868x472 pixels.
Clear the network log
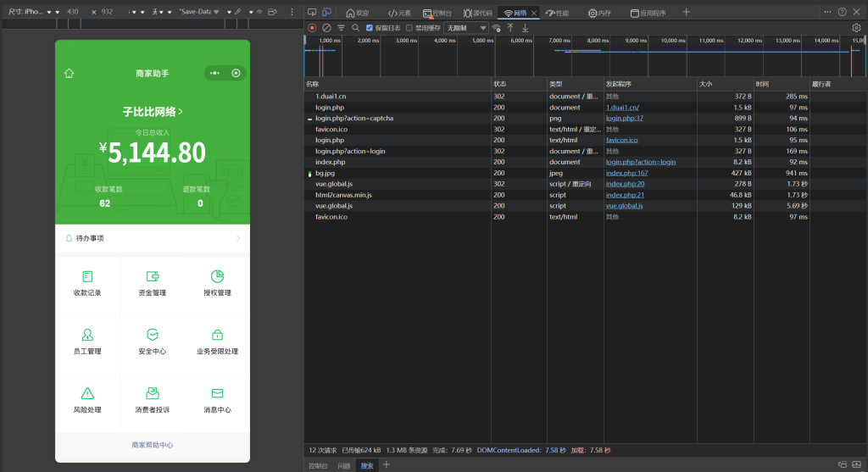coord(326,28)
